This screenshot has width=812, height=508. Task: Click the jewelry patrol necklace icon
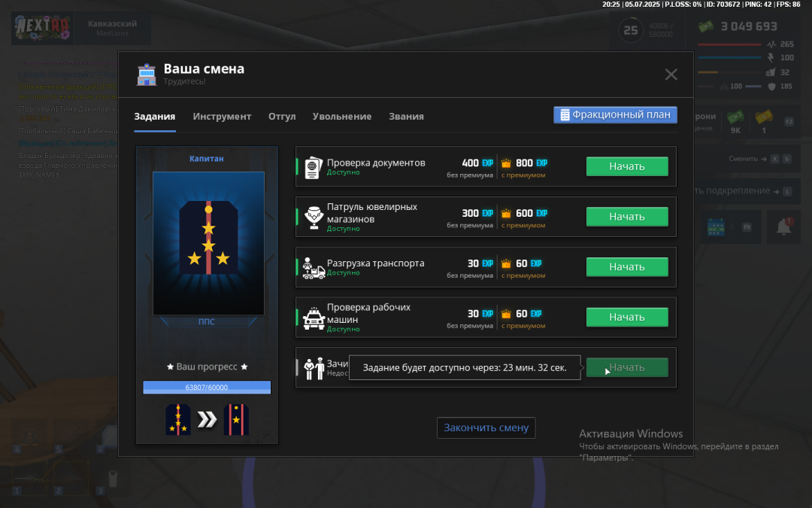(x=314, y=217)
